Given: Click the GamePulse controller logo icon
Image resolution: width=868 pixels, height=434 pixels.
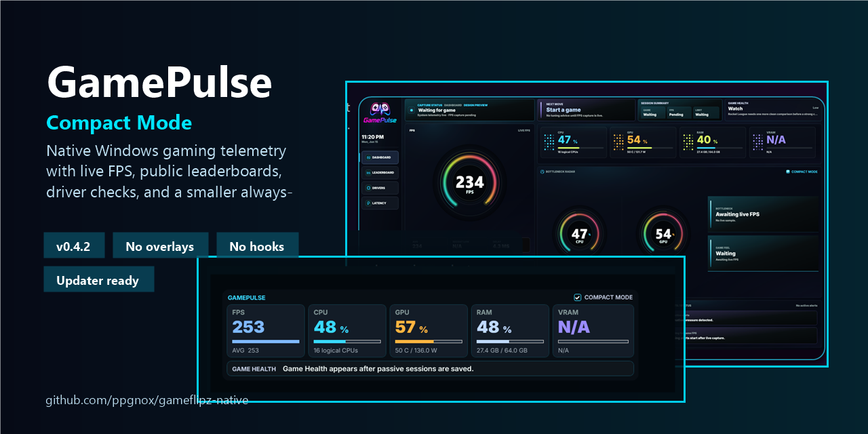Looking at the screenshot, I should (380, 109).
